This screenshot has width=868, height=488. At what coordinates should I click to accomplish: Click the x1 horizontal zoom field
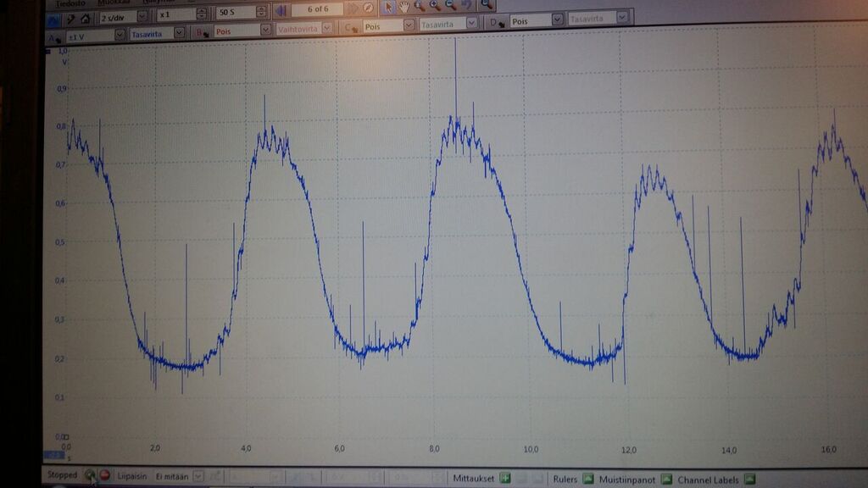pos(176,14)
